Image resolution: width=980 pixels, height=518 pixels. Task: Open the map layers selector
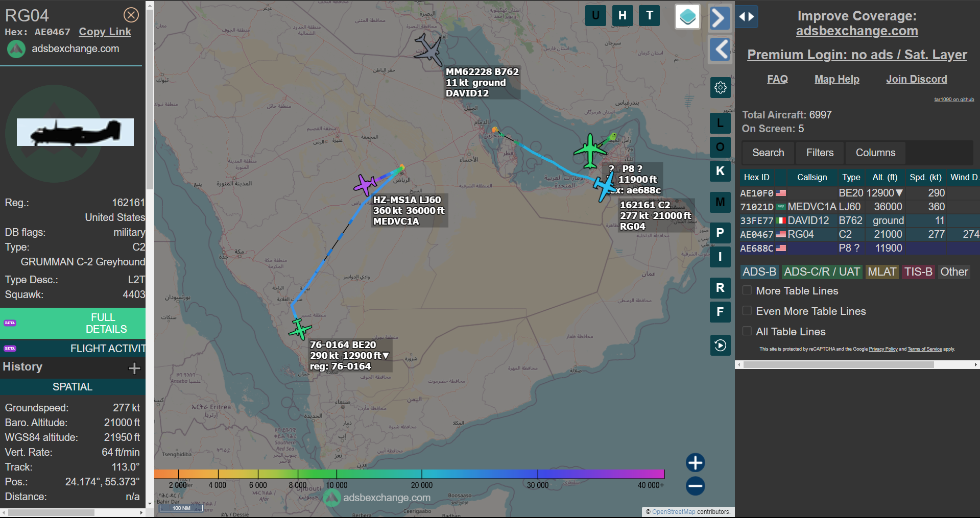[687, 17]
